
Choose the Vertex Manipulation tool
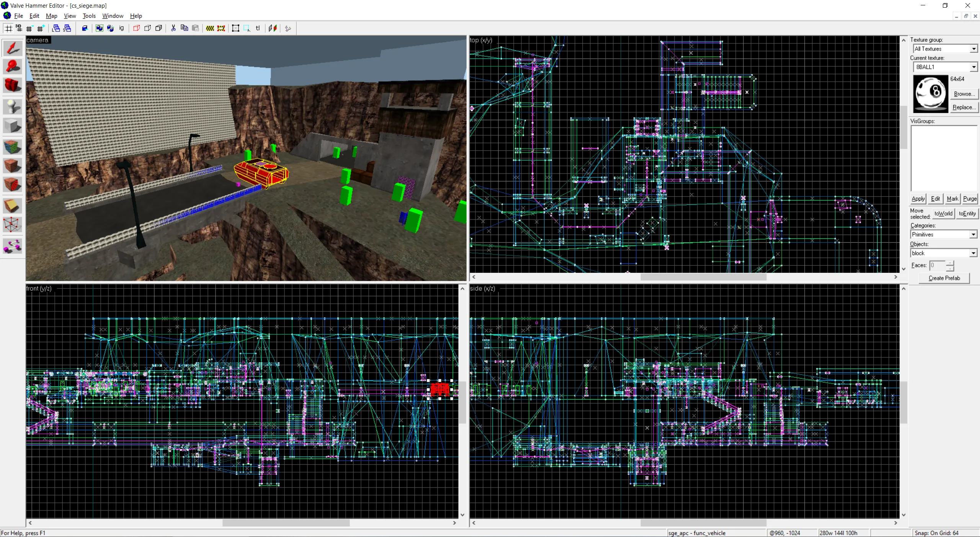12,225
